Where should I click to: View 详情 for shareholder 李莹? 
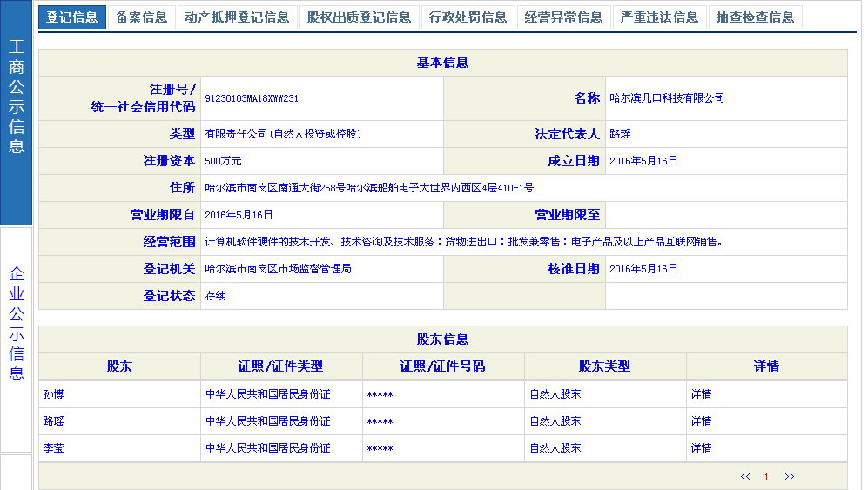tap(701, 448)
